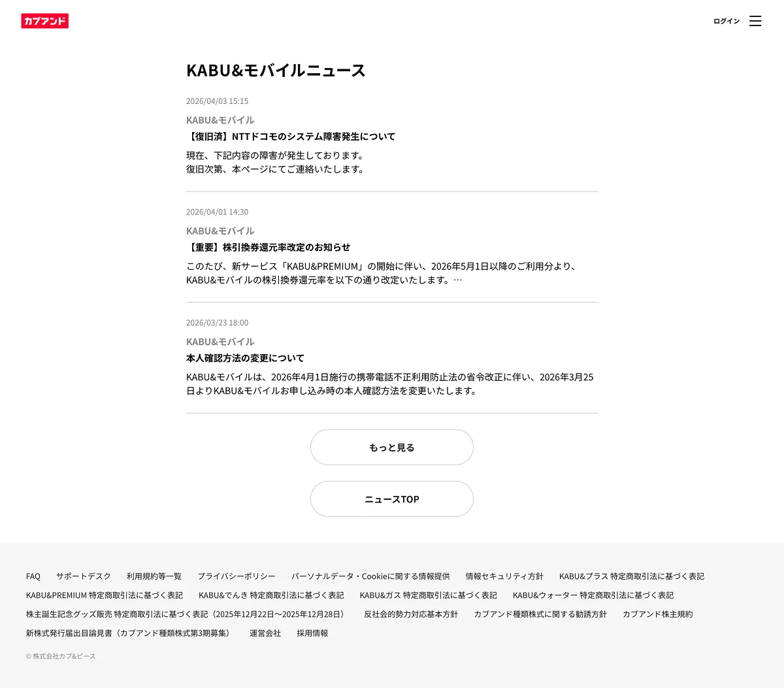Viewport: 784px width, 688px height.
Task: Open the hamburger menu
Action: point(755,21)
